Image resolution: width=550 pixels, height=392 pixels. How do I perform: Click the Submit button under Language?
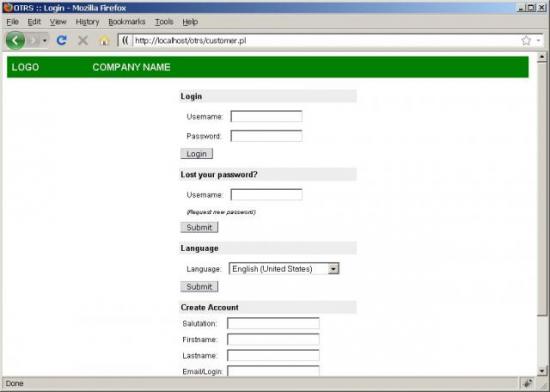pos(199,287)
